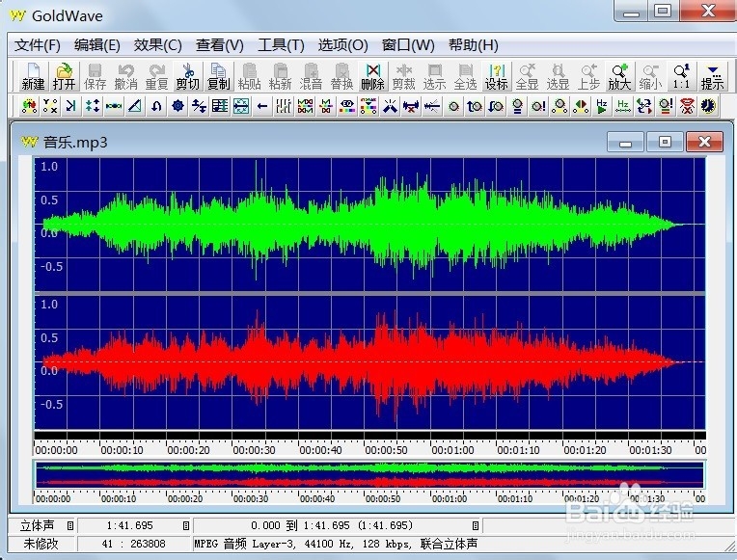Image resolution: width=737 pixels, height=560 pixels.
Task: Click inside the red right channel waveform
Action: point(369,362)
